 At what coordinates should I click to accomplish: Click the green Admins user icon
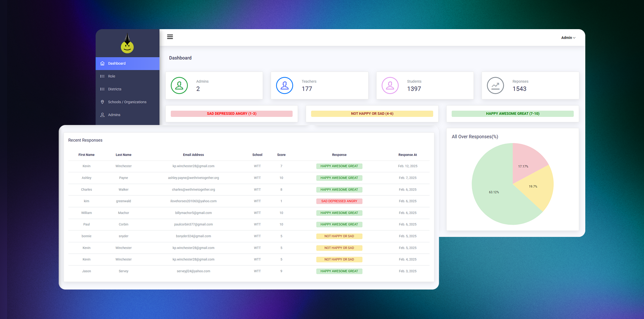179,85
